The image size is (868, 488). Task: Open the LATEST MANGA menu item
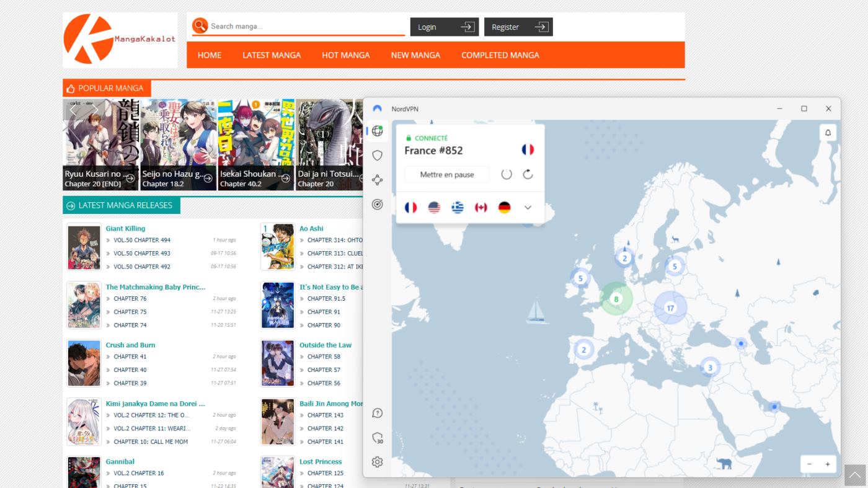272,55
